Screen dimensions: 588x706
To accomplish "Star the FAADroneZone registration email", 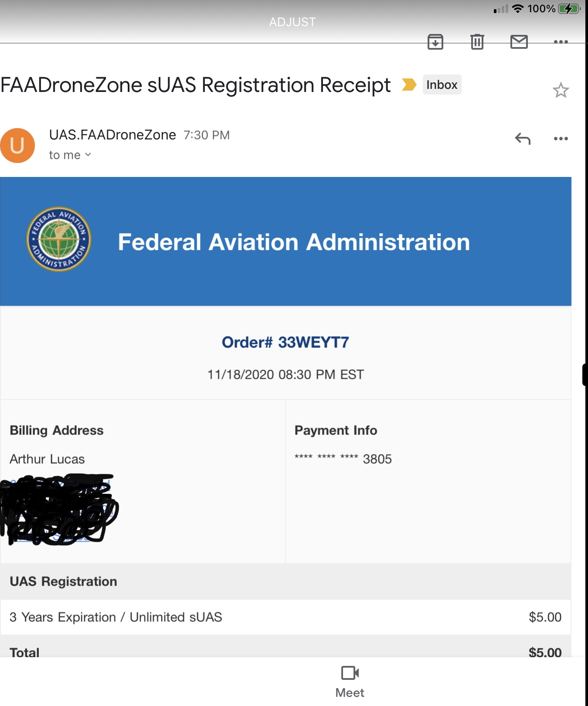I will pos(561,90).
